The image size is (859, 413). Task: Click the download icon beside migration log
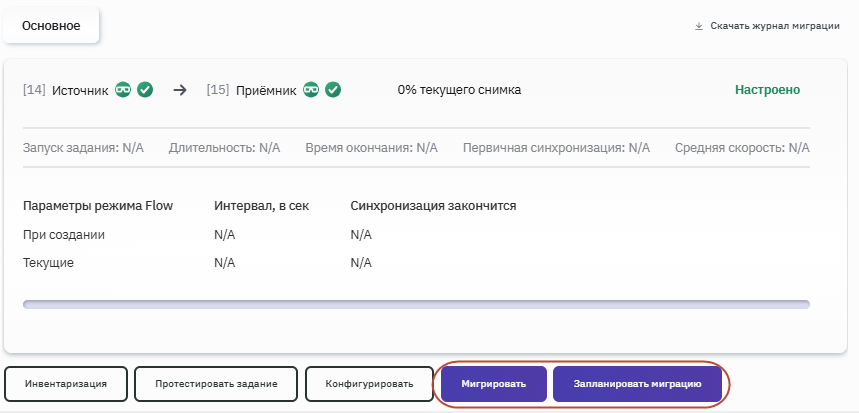point(699,26)
